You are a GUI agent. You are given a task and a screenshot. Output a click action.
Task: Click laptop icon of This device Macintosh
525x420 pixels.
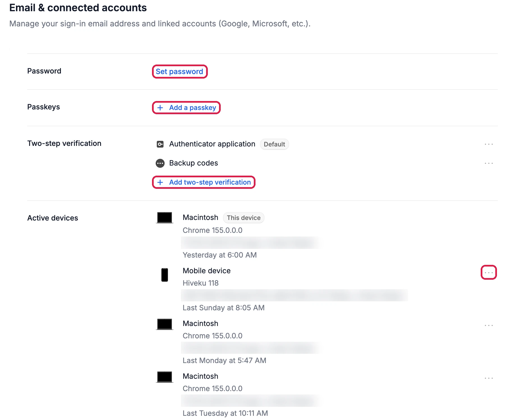[x=165, y=218]
